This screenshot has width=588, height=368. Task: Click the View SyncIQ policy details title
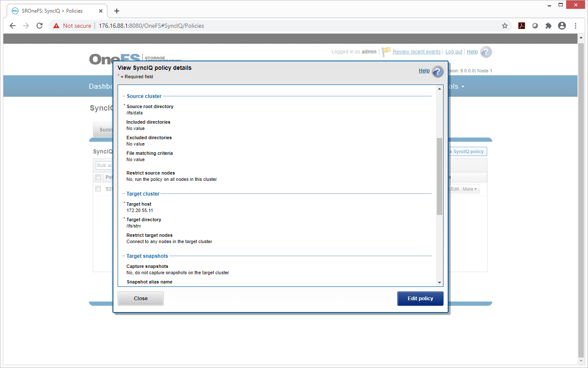(x=155, y=68)
